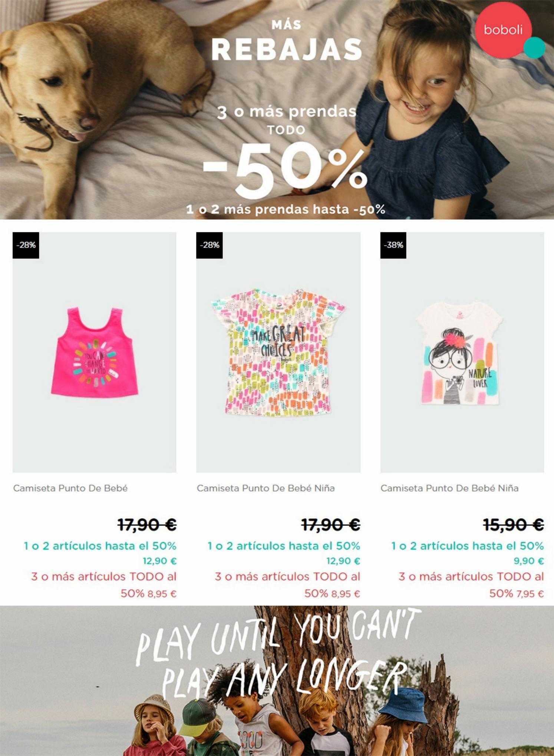Open the rightmost Camiseta Punto De Bebé Niña link
Screen dimensions: 554x756
click(449, 488)
